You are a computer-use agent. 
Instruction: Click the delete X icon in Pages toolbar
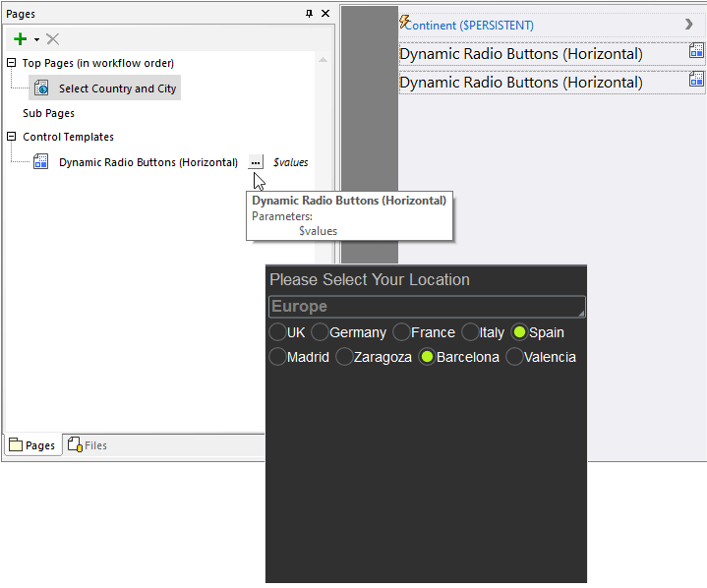pyautogui.click(x=53, y=39)
